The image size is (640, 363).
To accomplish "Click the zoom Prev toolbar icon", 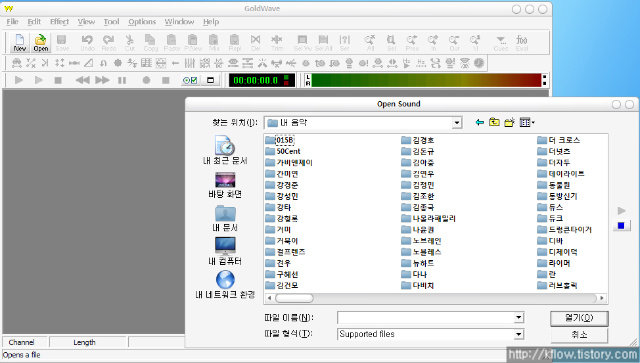I will (x=412, y=43).
